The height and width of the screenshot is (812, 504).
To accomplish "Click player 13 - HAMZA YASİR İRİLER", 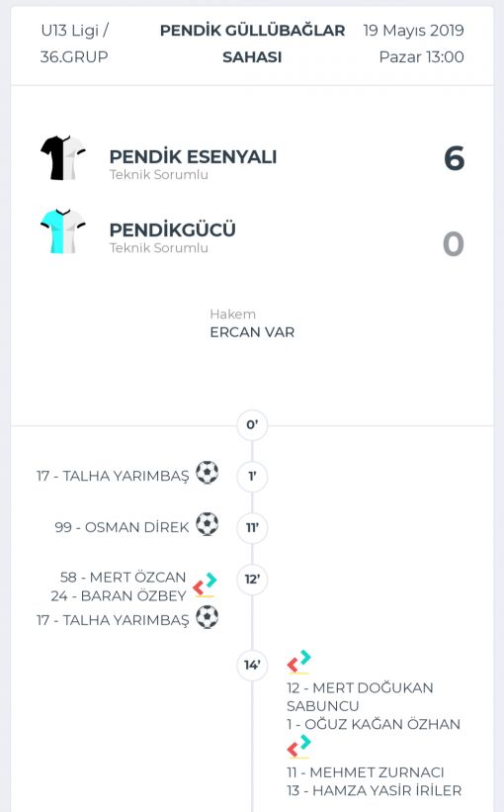I will (x=375, y=791).
